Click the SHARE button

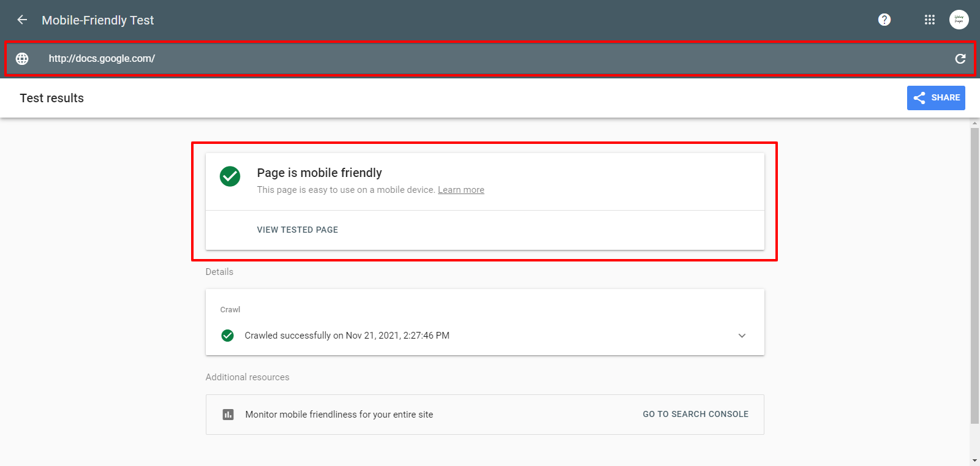tap(936, 98)
